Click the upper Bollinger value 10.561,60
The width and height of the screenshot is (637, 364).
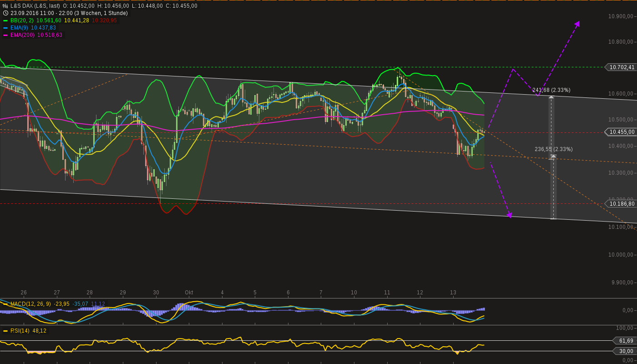tap(49, 20)
